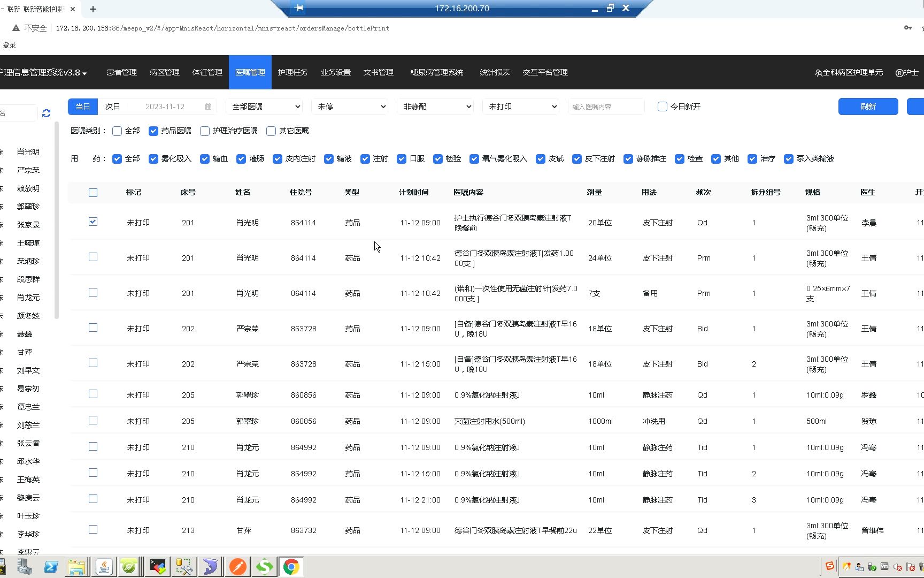Launch PowerShell from taskbar
924x578 pixels.
click(51, 567)
